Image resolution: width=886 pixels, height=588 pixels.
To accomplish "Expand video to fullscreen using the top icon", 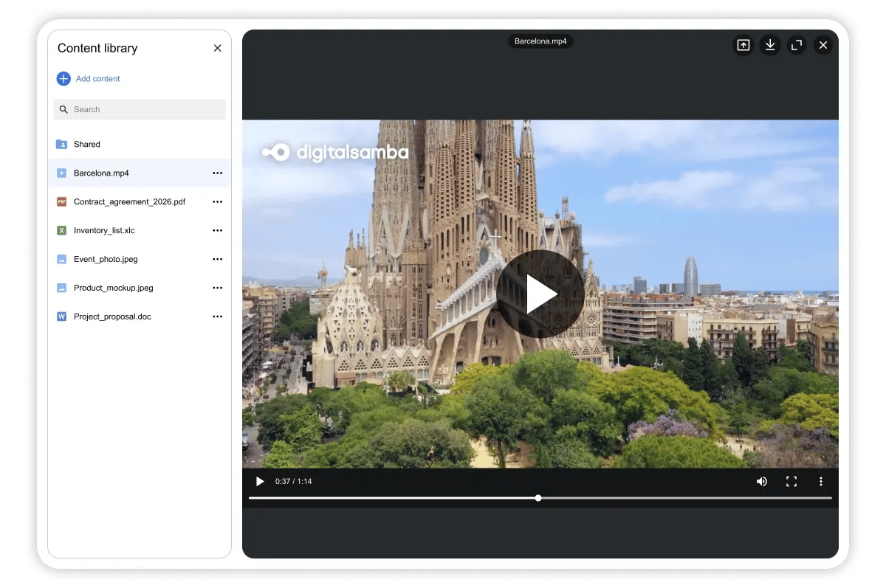I will click(797, 45).
